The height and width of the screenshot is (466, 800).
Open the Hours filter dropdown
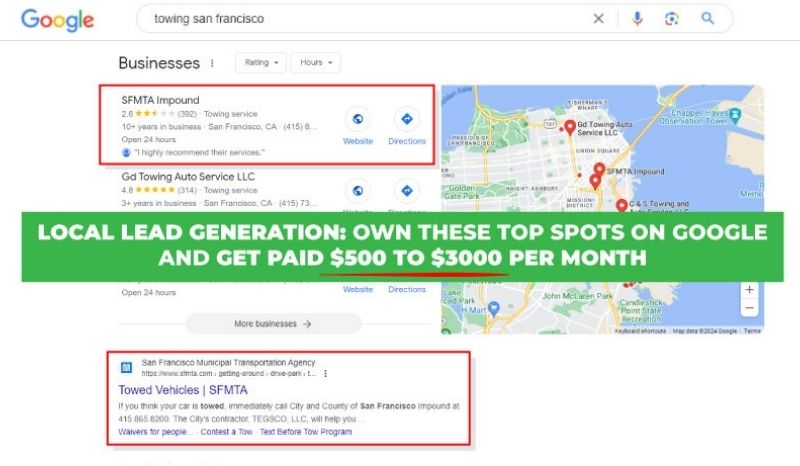[315, 62]
